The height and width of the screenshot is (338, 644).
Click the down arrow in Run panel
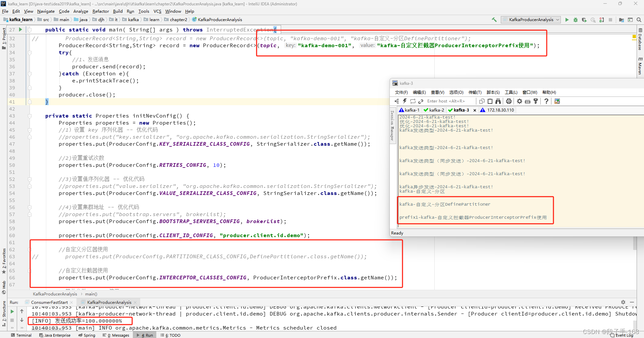(x=22, y=320)
